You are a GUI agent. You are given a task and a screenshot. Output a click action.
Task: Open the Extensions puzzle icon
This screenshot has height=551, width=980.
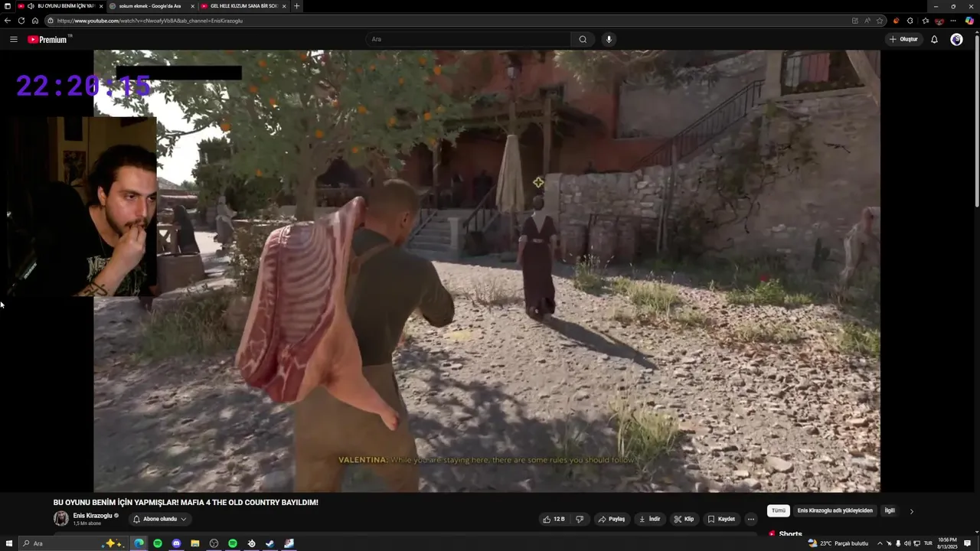[x=910, y=21]
